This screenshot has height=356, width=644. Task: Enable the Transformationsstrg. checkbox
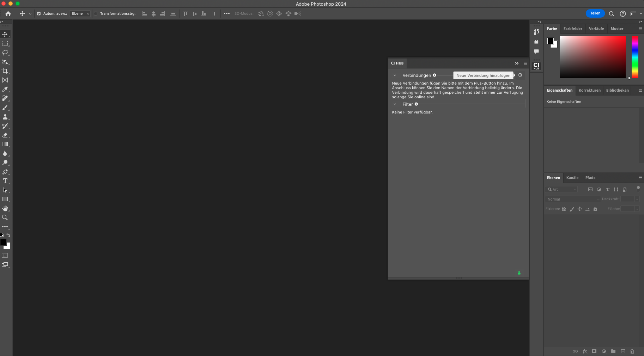95,14
